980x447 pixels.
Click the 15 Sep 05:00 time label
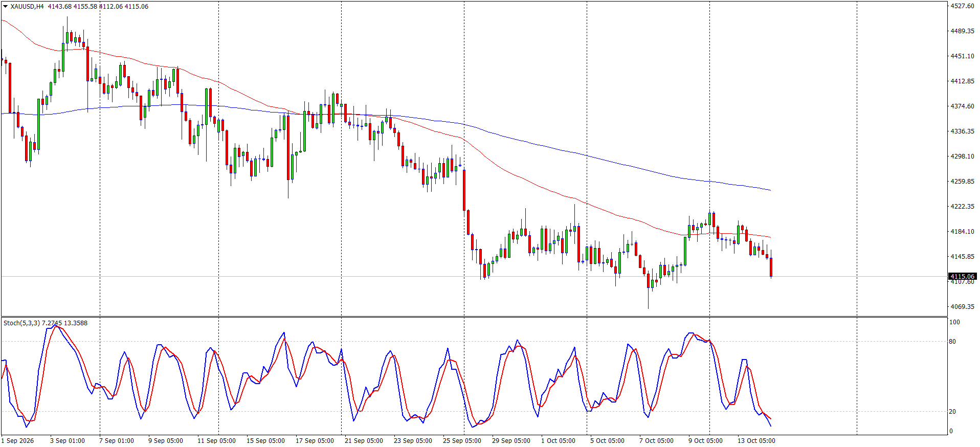coord(265,441)
